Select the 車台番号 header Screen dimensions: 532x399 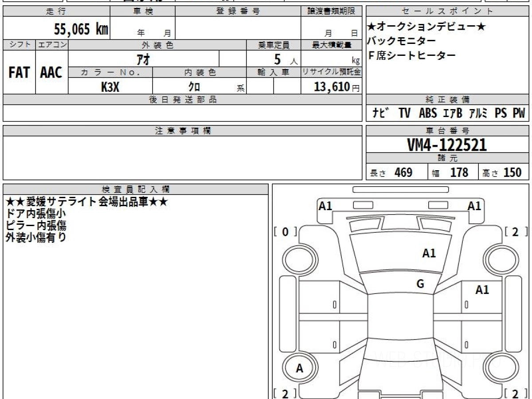tap(448, 130)
